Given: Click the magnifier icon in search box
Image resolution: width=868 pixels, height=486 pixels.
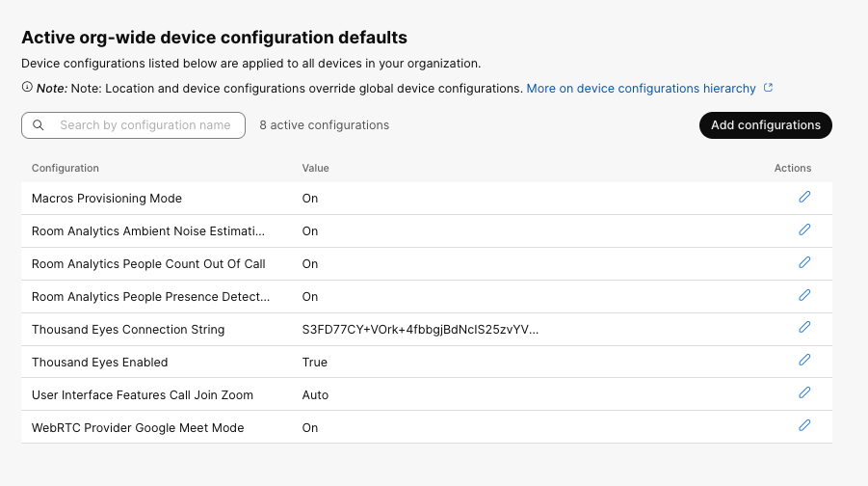Looking at the screenshot, I should pyautogui.click(x=39, y=125).
